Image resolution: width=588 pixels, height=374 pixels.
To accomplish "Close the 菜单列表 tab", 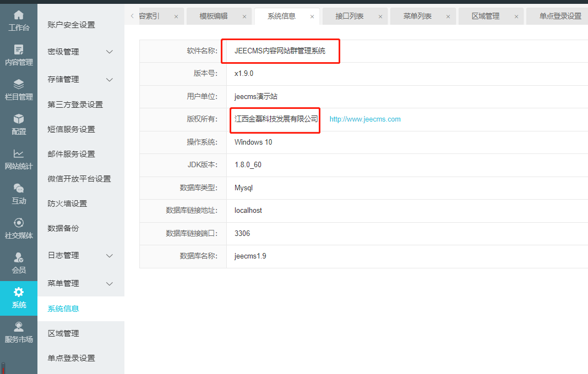I will tap(448, 16).
